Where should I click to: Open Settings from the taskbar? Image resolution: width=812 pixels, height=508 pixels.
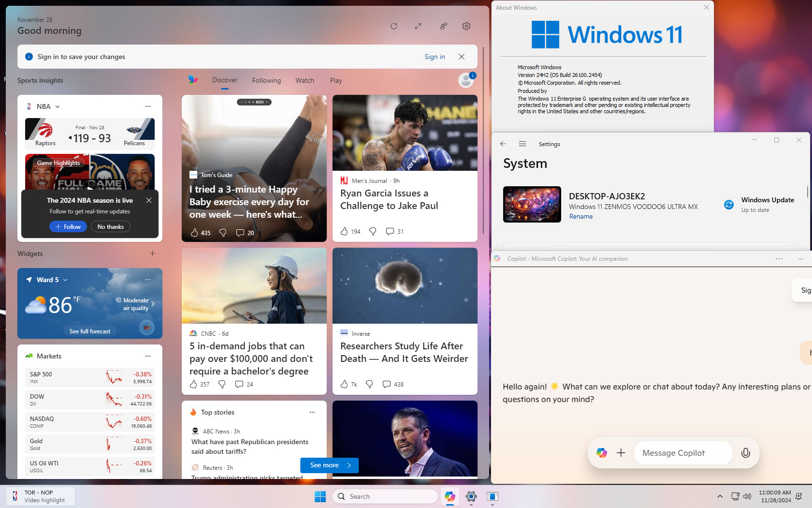pyautogui.click(x=471, y=496)
